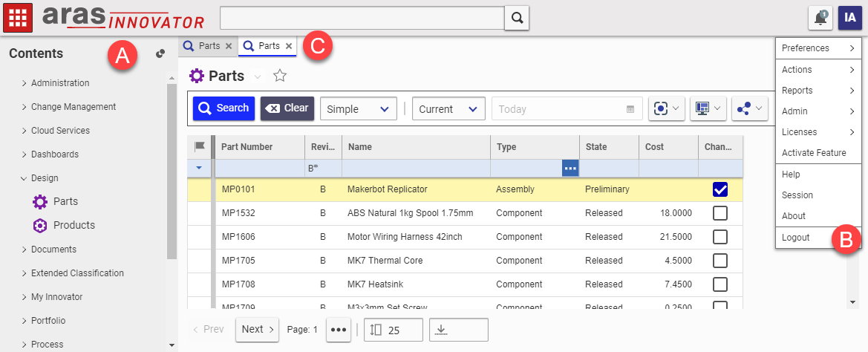Viewport: 868px width, 352px height.
Task: Open the main navigation grid menu
Action: pos(18,17)
